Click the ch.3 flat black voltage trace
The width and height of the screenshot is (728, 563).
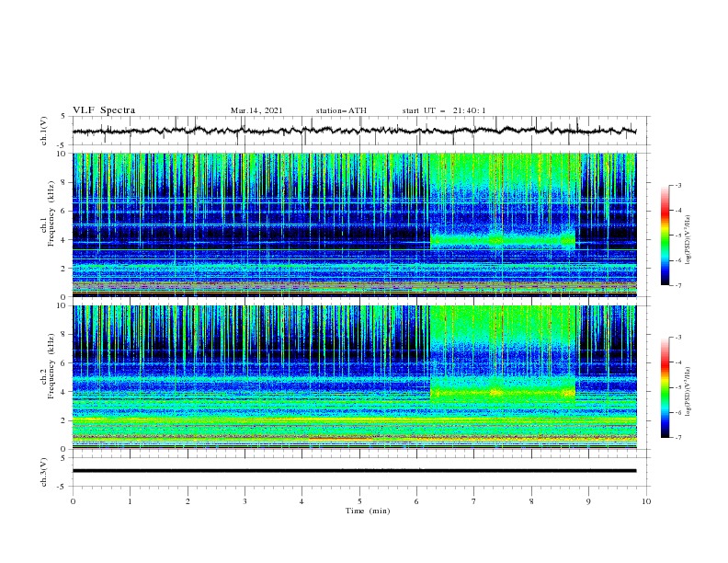(x=354, y=471)
